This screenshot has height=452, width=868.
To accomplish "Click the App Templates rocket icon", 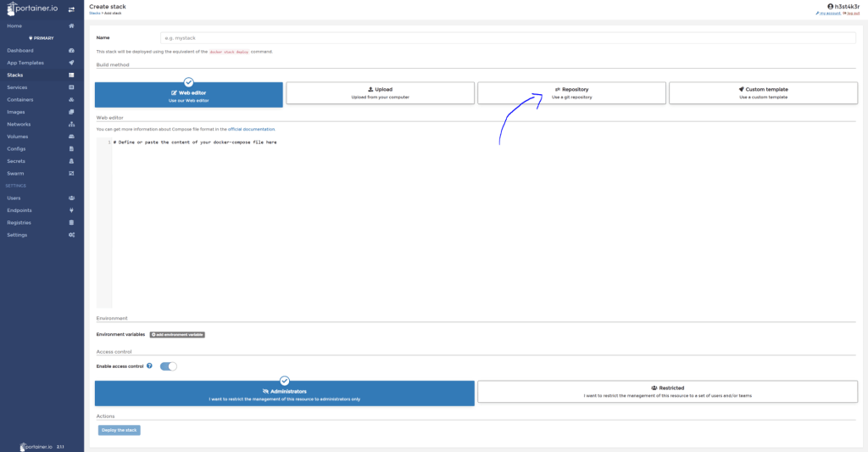I will click(x=71, y=63).
